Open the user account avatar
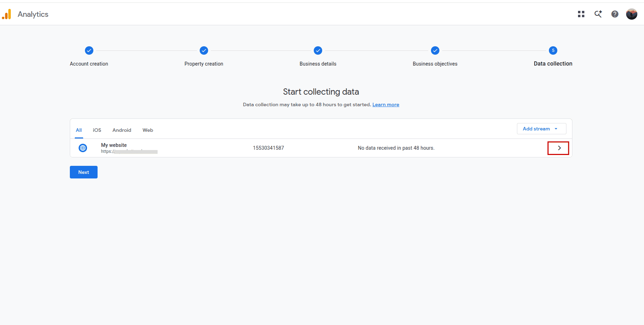Image resolution: width=644 pixels, height=325 pixels. coord(632,14)
